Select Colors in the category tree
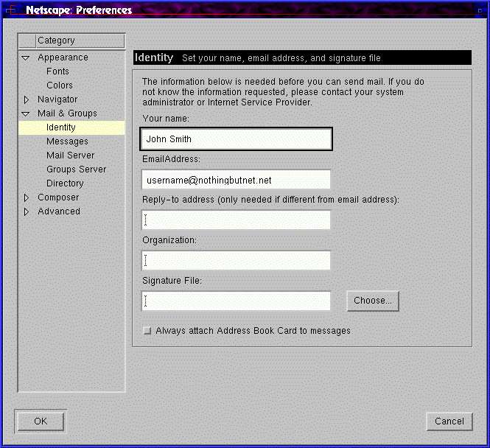 coord(60,85)
